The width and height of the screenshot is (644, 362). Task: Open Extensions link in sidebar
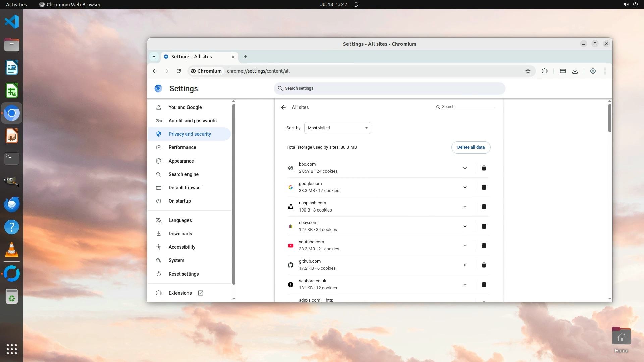(x=180, y=293)
